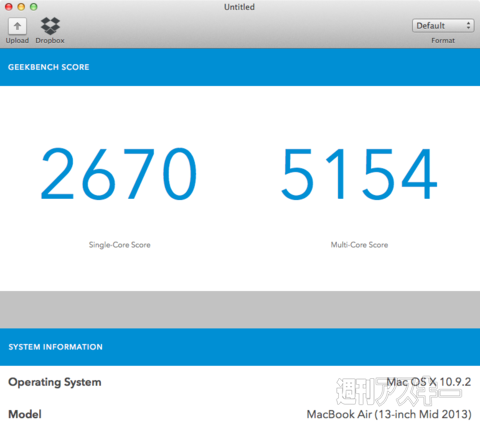Screen dimensions: 480x425
Task: Click the Untitled window title
Action: pos(239,7)
